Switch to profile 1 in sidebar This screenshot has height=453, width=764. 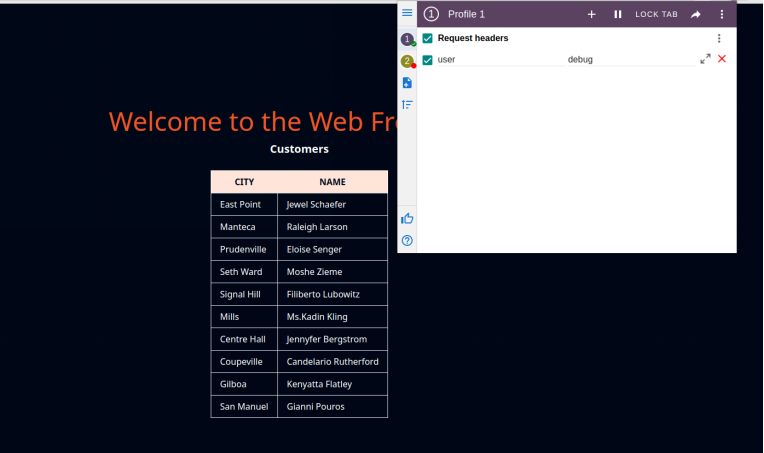tap(407, 40)
